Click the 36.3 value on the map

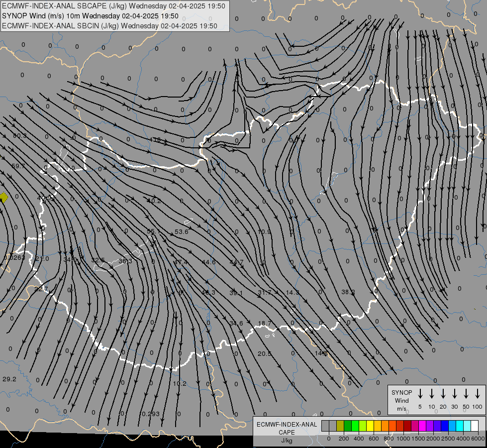pos(125,261)
